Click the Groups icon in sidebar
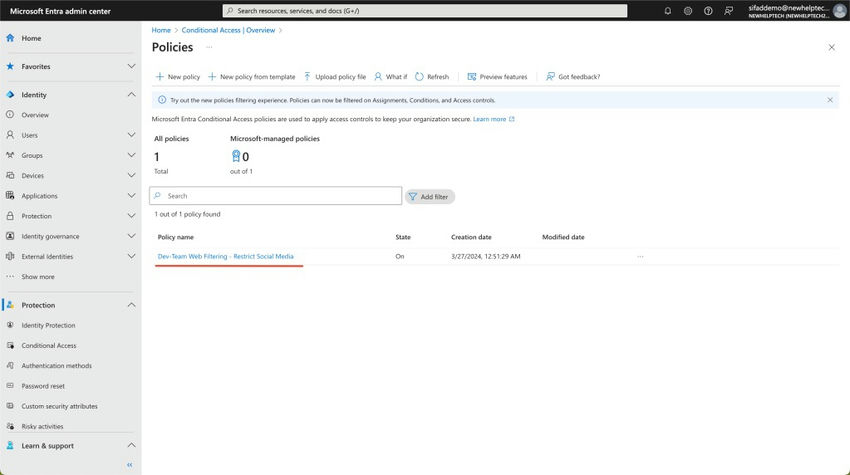Image resolution: width=850 pixels, height=475 pixels. pyautogui.click(x=10, y=155)
